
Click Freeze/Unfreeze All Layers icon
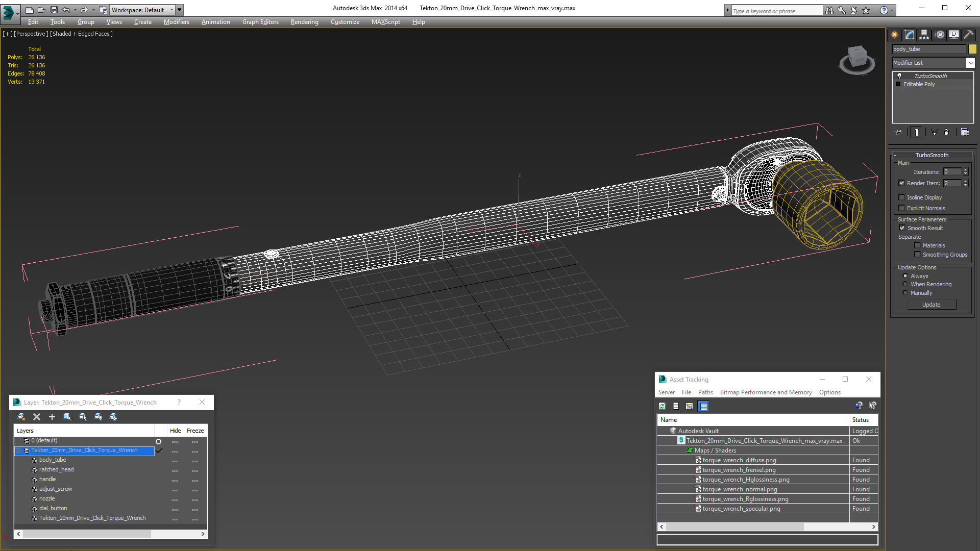point(113,417)
